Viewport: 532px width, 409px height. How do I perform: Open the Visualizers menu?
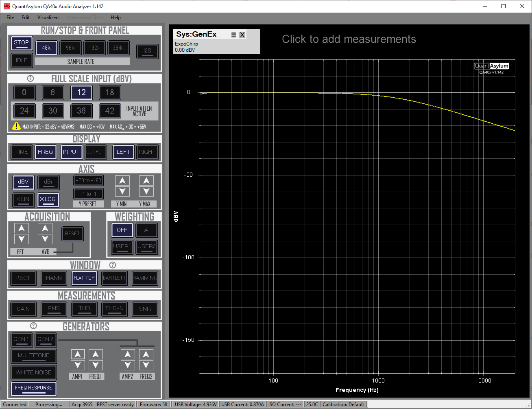[48, 17]
